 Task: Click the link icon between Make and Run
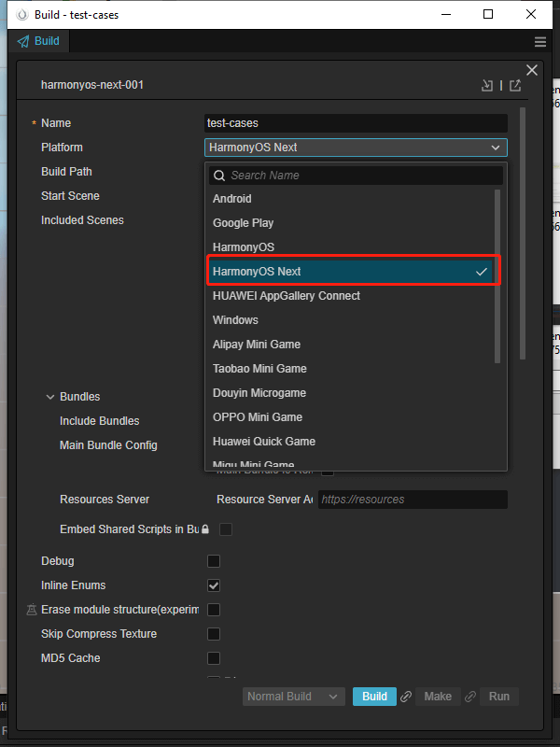point(470,697)
